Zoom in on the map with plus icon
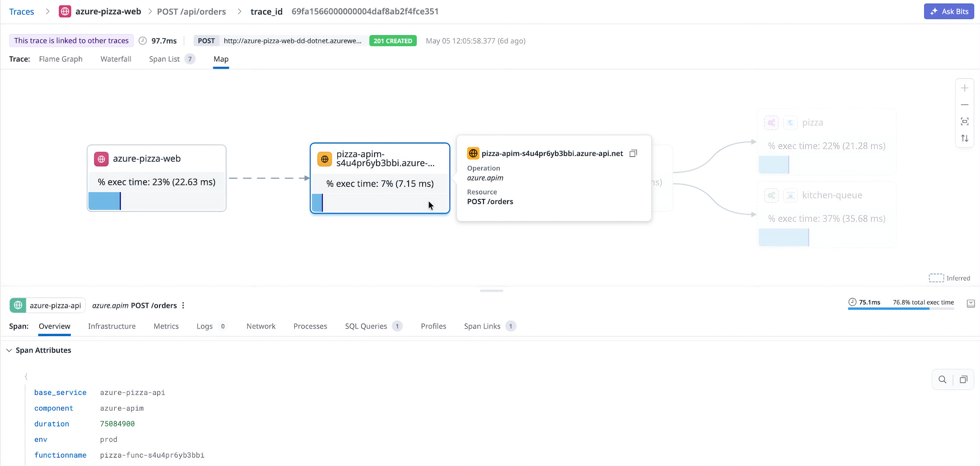Screen dimensions: 980x466 pos(964,88)
